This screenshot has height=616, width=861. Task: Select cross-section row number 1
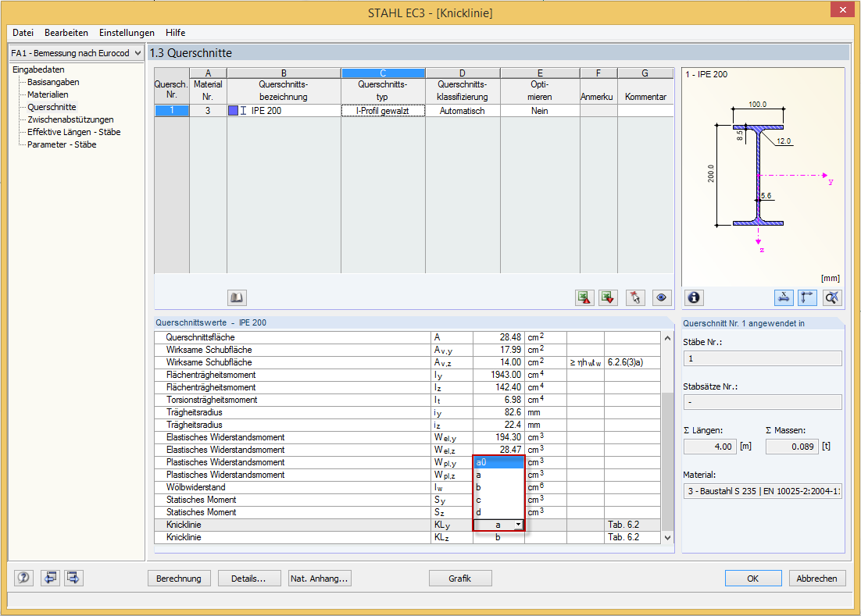[172, 111]
